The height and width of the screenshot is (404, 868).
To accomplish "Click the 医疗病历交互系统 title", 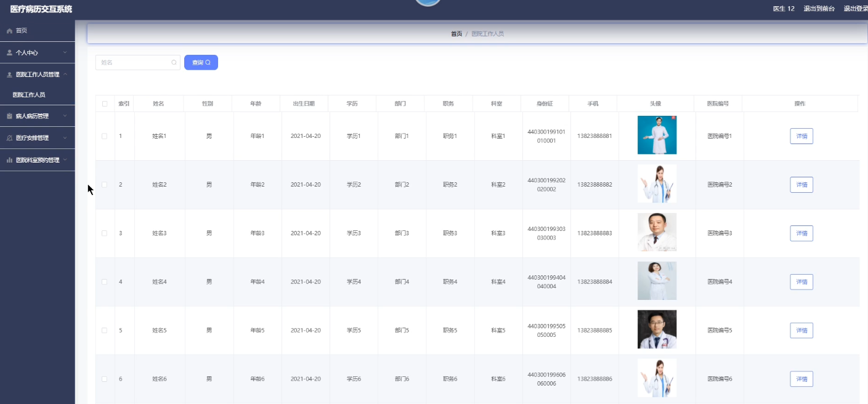I will point(41,9).
